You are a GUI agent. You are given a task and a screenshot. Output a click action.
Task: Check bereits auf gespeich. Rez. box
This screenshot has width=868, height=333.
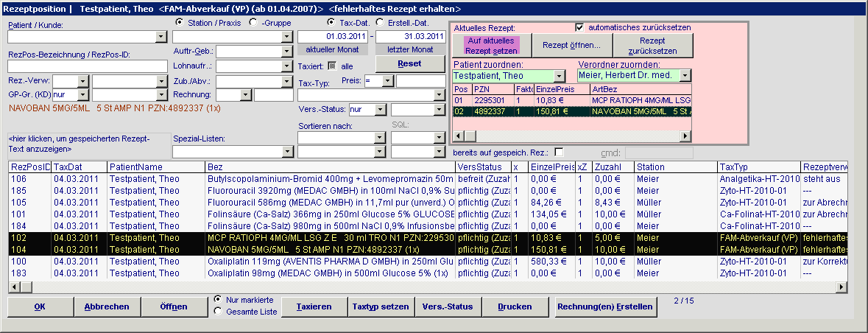559,153
